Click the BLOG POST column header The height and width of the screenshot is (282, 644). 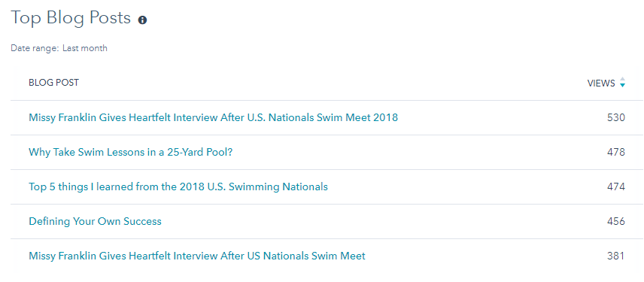[x=54, y=83]
